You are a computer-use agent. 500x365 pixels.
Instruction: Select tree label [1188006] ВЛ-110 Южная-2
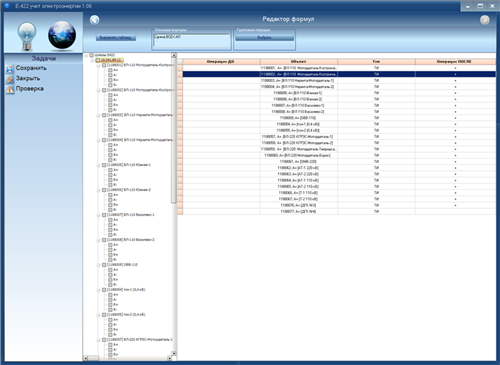(x=129, y=190)
